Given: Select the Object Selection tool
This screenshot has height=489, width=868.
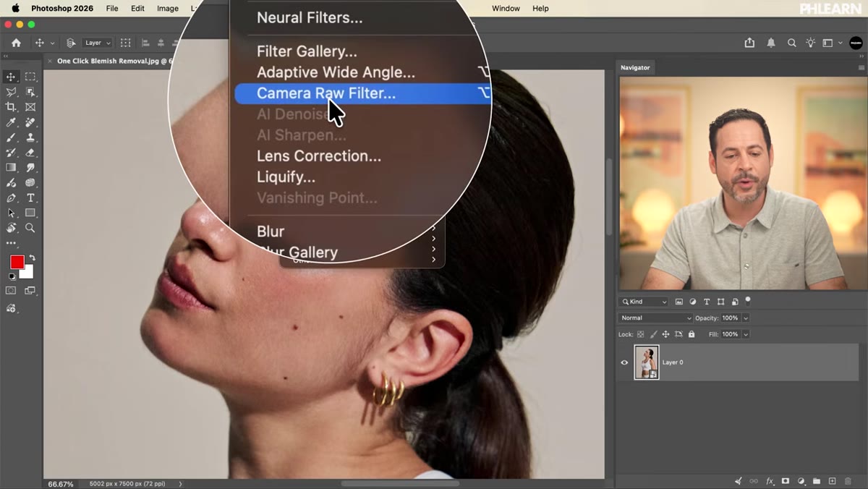Looking at the screenshot, I should click(30, 92).
